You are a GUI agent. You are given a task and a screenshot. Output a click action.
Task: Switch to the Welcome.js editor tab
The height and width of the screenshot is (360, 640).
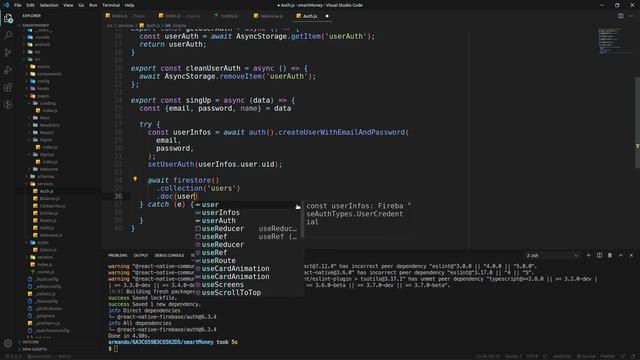[x=269, y=16]
